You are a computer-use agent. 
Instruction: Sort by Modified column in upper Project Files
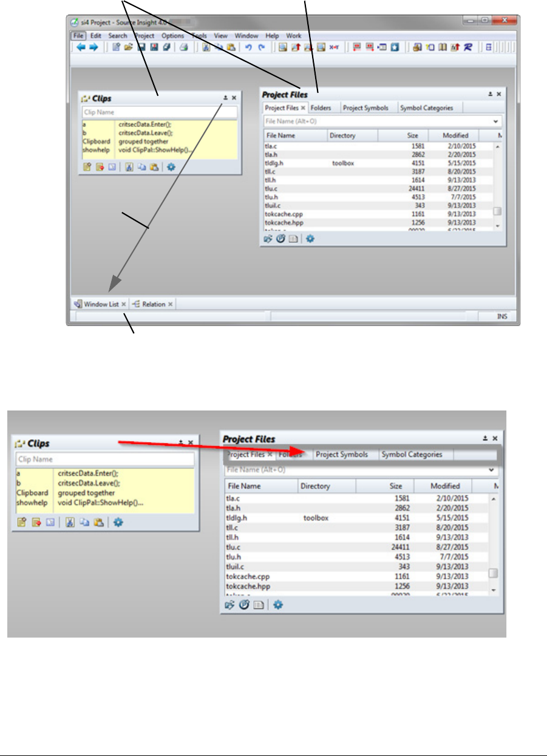click(454, 135)
